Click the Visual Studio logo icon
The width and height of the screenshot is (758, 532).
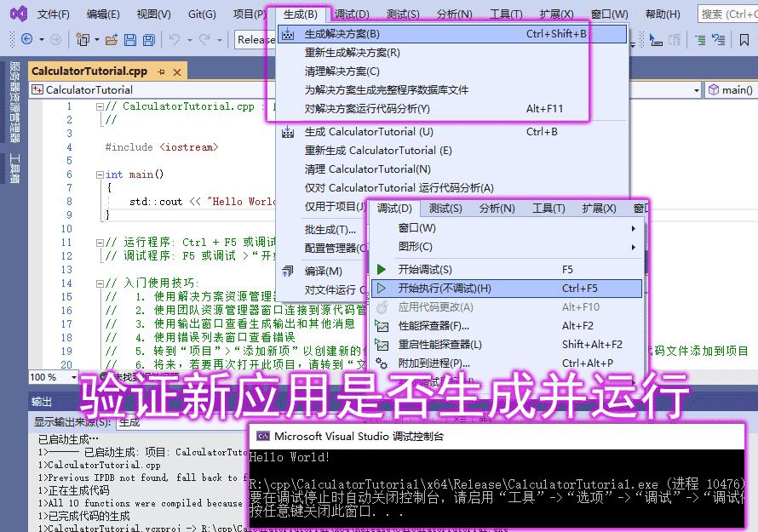pos(15,14)
